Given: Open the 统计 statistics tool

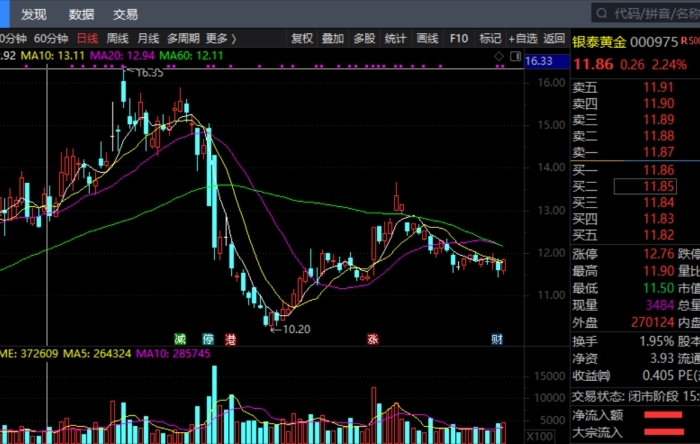Looking at the screenshot, I should coord(396,39).
